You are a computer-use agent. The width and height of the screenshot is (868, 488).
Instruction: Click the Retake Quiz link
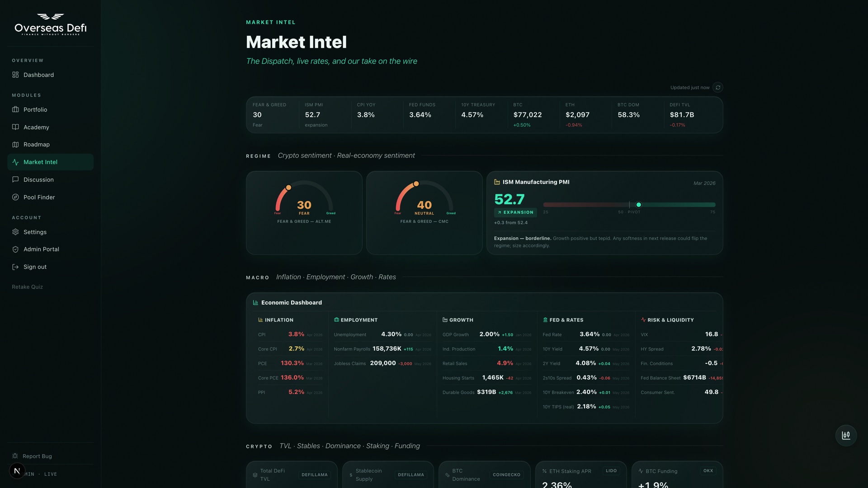(27, 287)
